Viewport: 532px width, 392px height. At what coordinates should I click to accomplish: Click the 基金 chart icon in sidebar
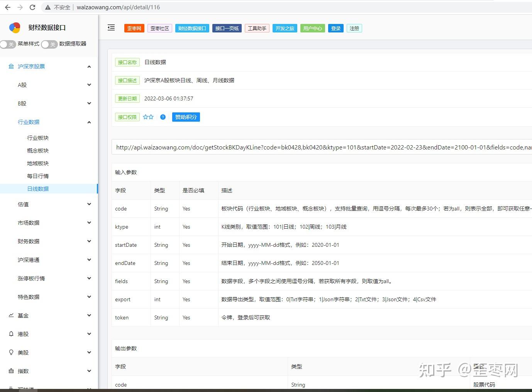[x=11, y=316]
